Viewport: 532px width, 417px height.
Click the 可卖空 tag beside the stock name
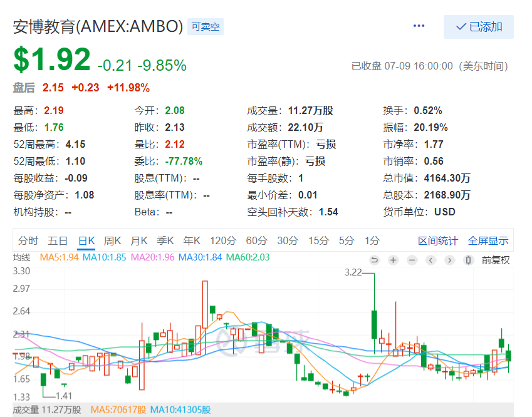click(x=206, y=27)
